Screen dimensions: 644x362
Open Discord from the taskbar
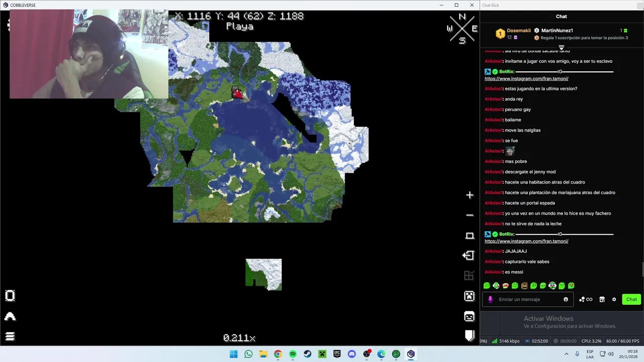pos(352,354)
